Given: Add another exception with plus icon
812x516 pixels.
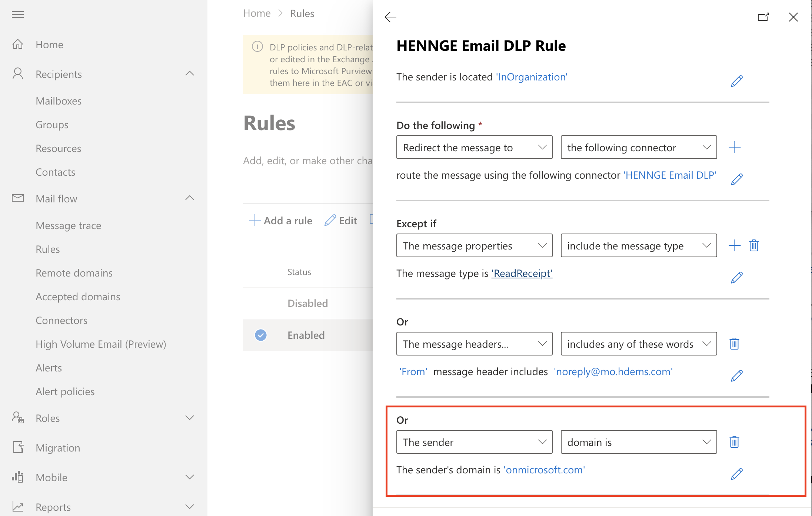Looking at the screenshot, I should (735, 245).
